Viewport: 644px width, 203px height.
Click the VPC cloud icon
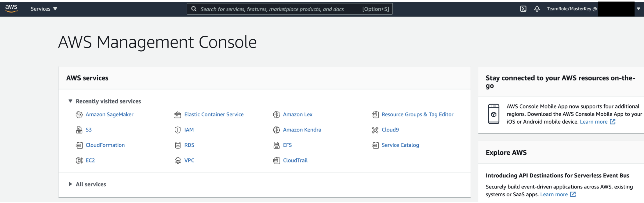coord(178,160)
